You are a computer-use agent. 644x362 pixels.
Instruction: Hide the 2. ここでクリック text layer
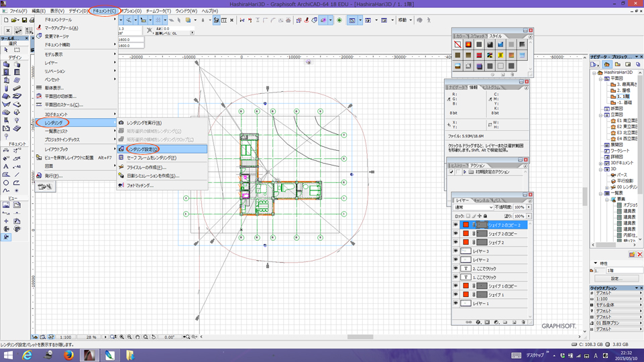pos(455,268)
